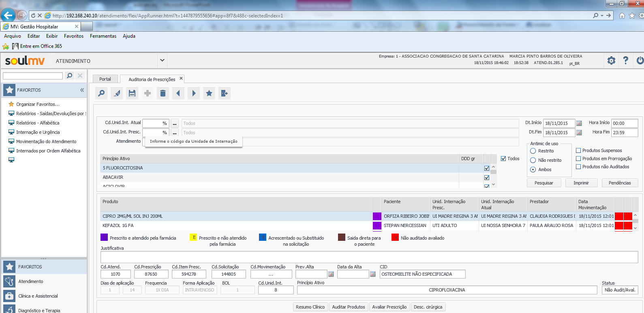
Task: Save using the floppy disk icon
Action: tap(132, 93)
